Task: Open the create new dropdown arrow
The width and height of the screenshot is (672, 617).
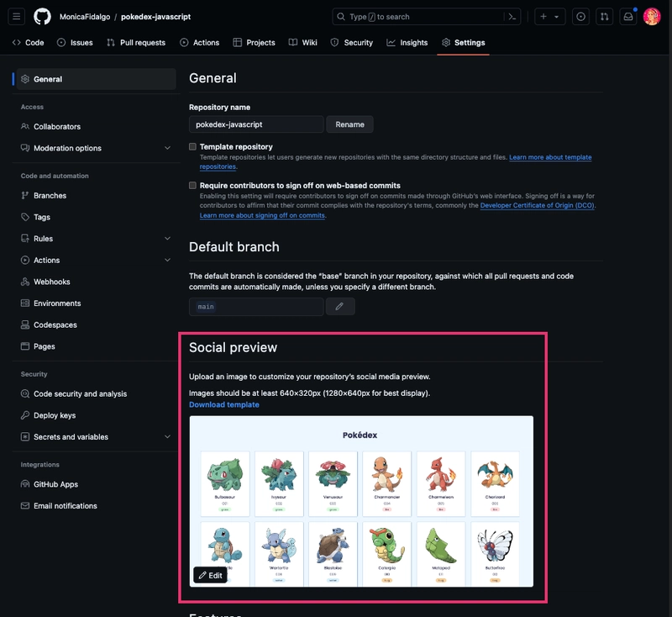Action: (557, 17)
